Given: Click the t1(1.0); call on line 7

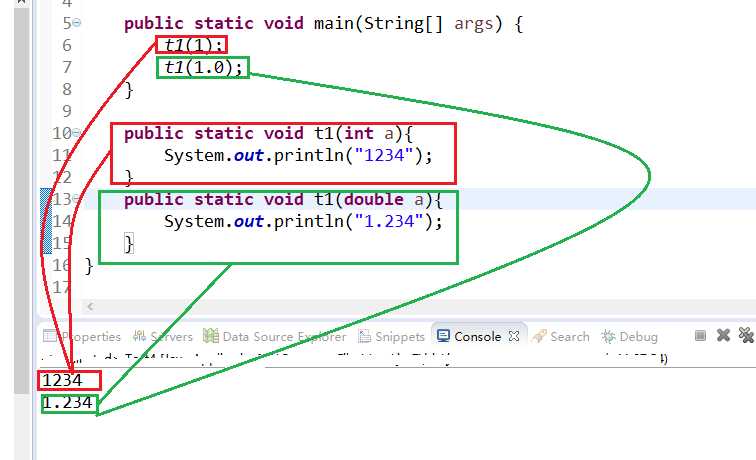Looking at the screenshot, I should pos(203,67).
